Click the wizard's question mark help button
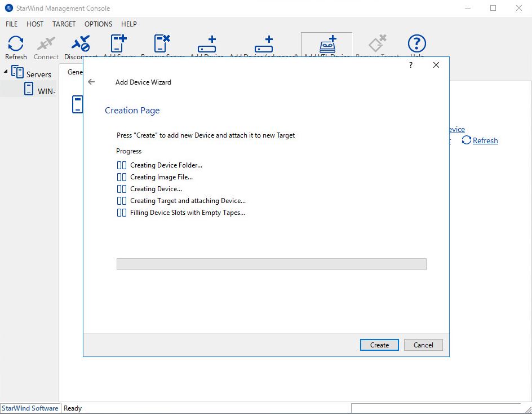This screenshot has width=532, height=414. (x=411, y=65)
